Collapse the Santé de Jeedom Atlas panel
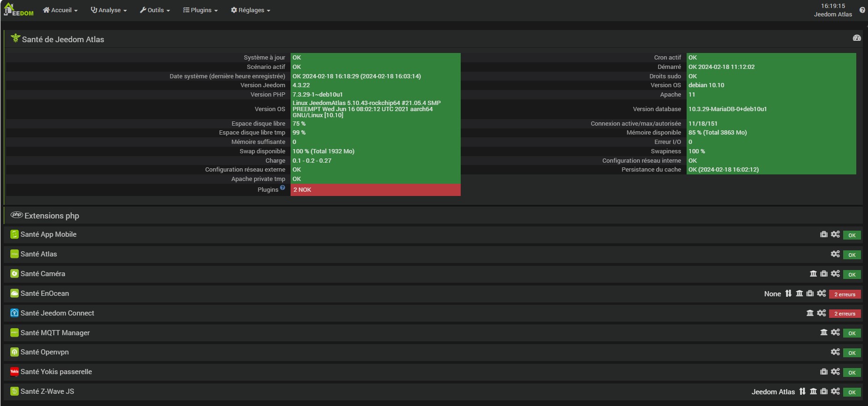The image size is (868, 406). tap(63, 39)
